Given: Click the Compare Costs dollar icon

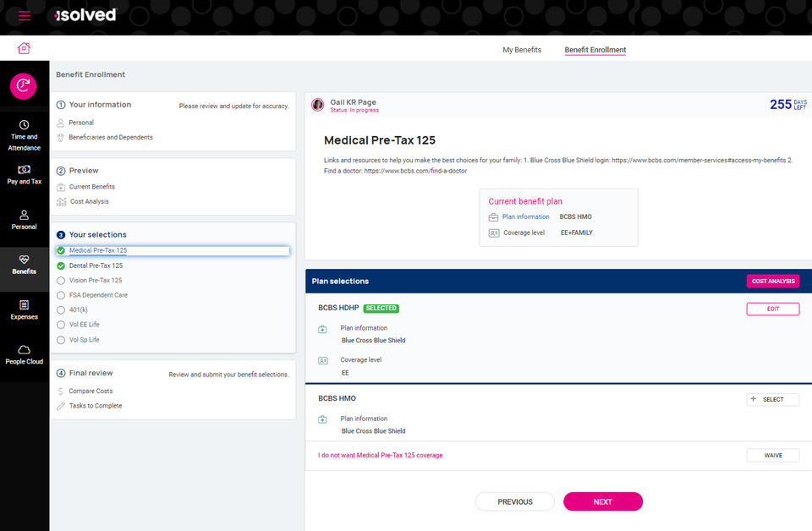Looking at the screenshot, I should [x=61, y=391].
